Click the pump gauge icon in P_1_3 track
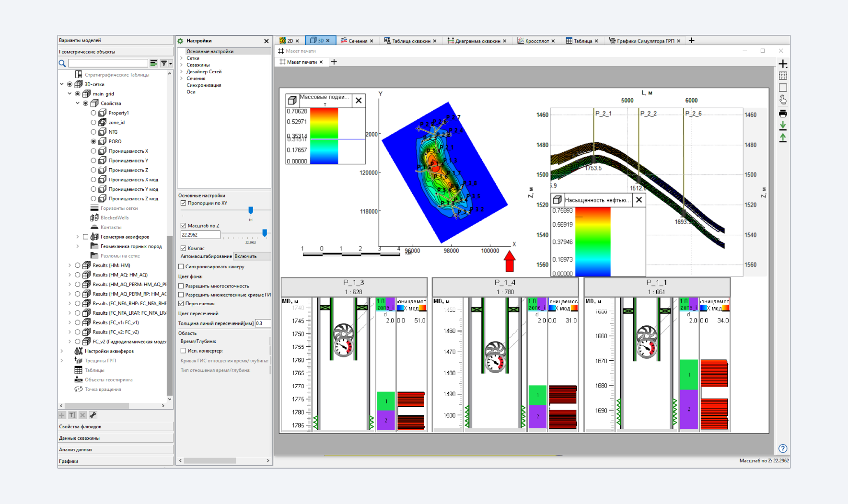The image size is (848, 504). point(343,340)
